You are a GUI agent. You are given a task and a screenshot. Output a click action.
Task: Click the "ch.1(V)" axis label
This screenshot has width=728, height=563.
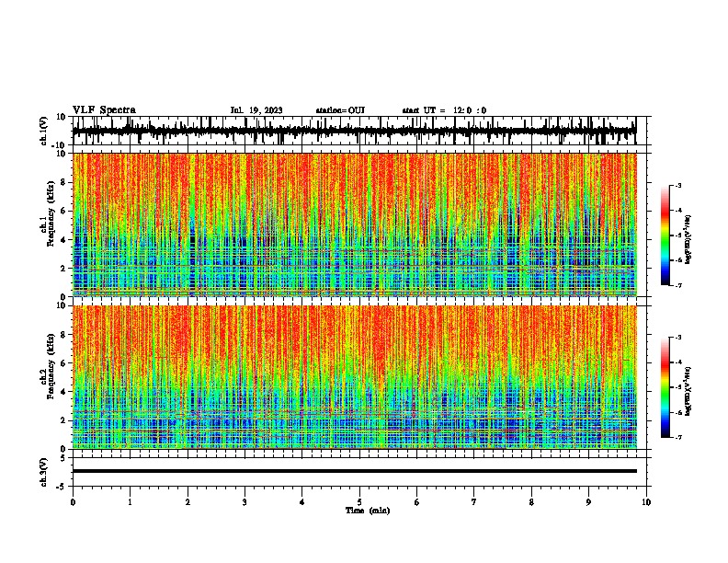44,131
